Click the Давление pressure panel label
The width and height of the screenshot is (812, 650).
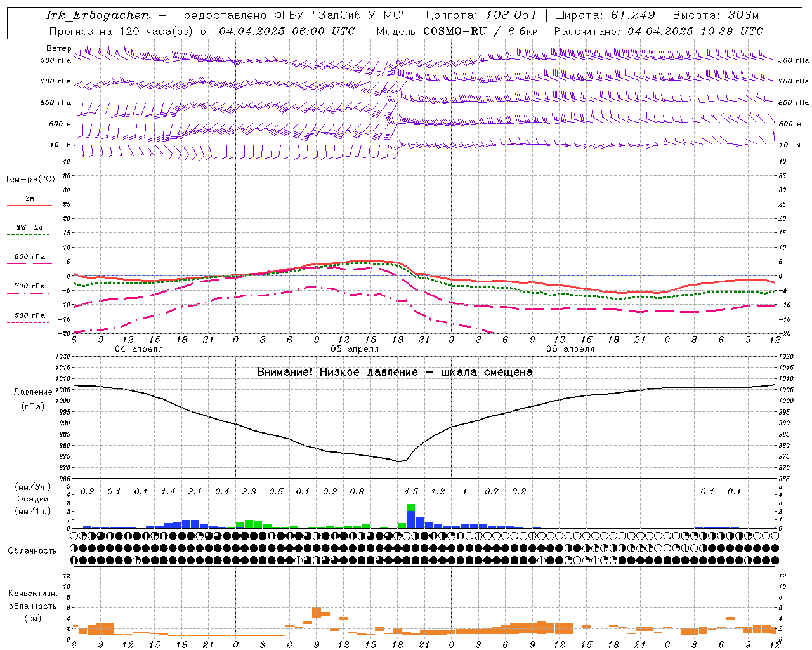(33, 392)
